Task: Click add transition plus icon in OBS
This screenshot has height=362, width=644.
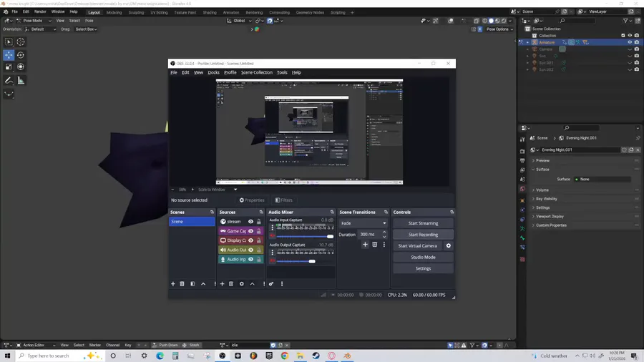Action: tap(365, 244)
